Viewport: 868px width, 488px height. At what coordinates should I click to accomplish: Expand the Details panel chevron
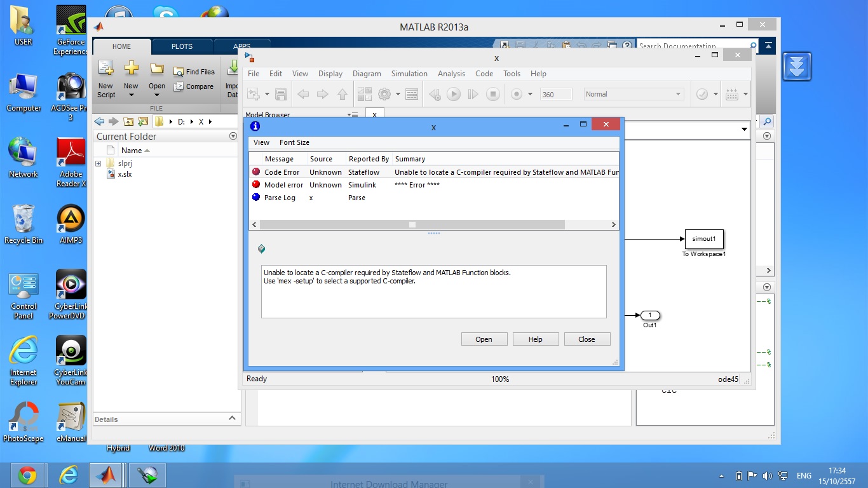coord(232,418)
